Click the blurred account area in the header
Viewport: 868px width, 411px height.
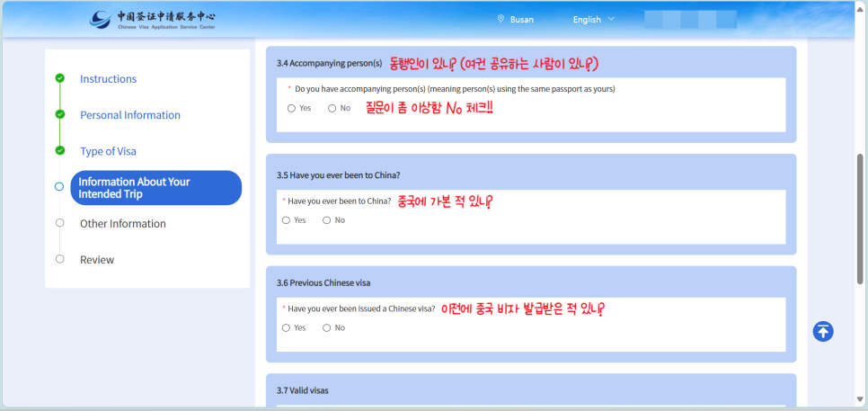tap(690, 20)
